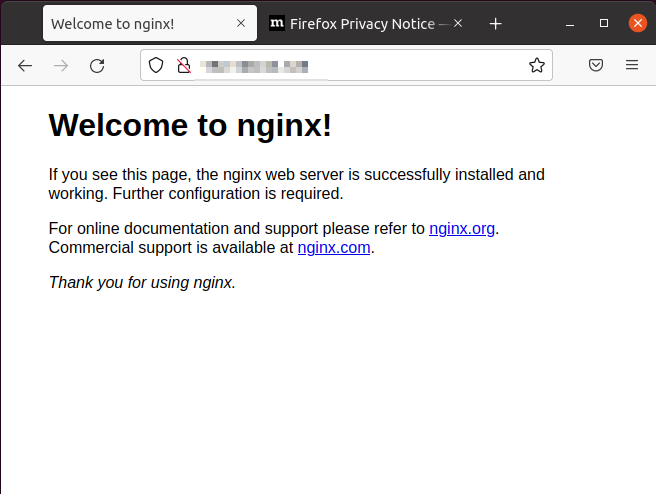Reload the current page
The width and height of the screenshot is (656, 494).
coord(97,66)
